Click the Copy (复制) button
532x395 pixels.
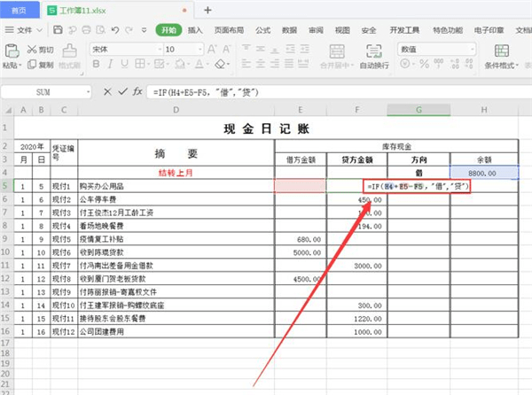pos(41,64)
